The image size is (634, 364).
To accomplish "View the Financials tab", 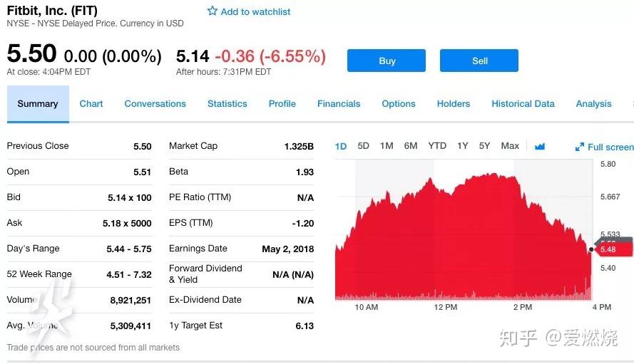I will point(339,104).
